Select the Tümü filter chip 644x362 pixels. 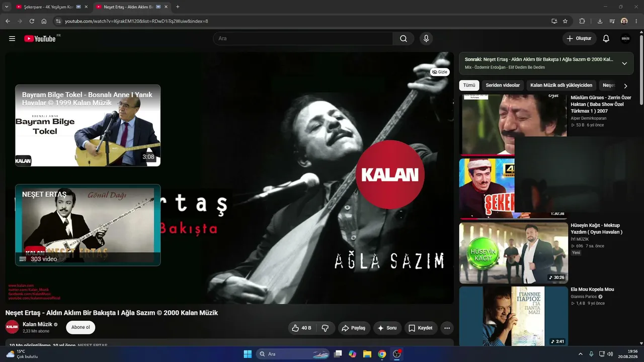point(469,85)
